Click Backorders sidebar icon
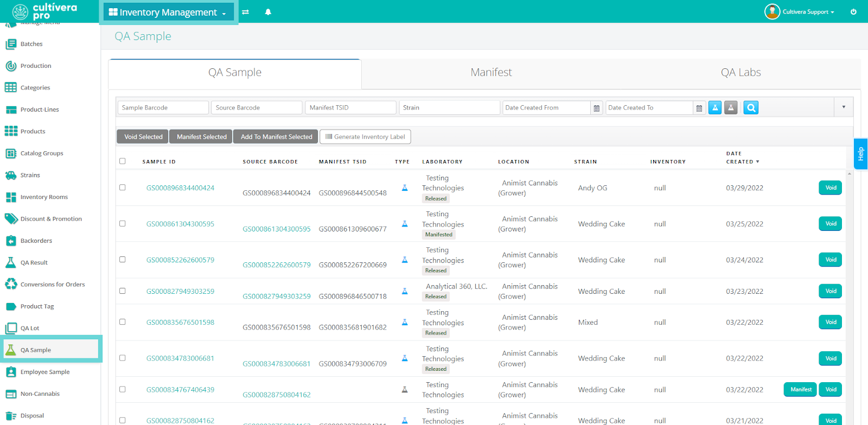The image size is (868, 425). pos(11,241)
